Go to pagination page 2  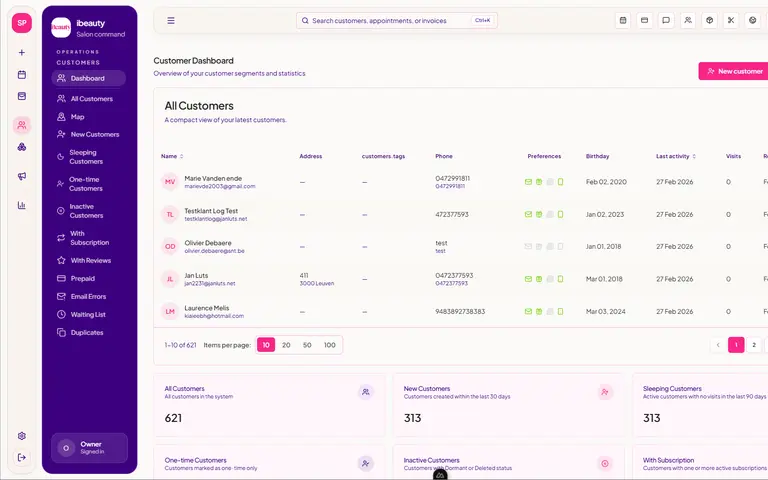[x=754, y=345]
